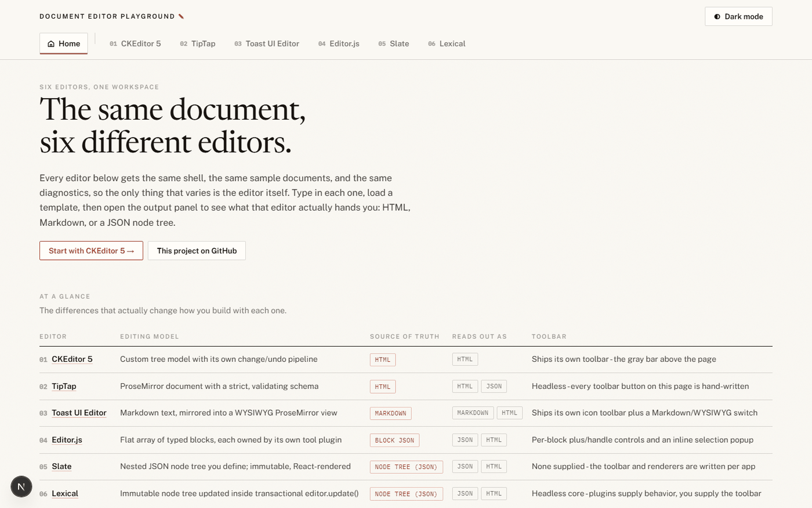Open the Editor.js tab
The width and height of the screenshot is (812, 508).
pos(339,44)
